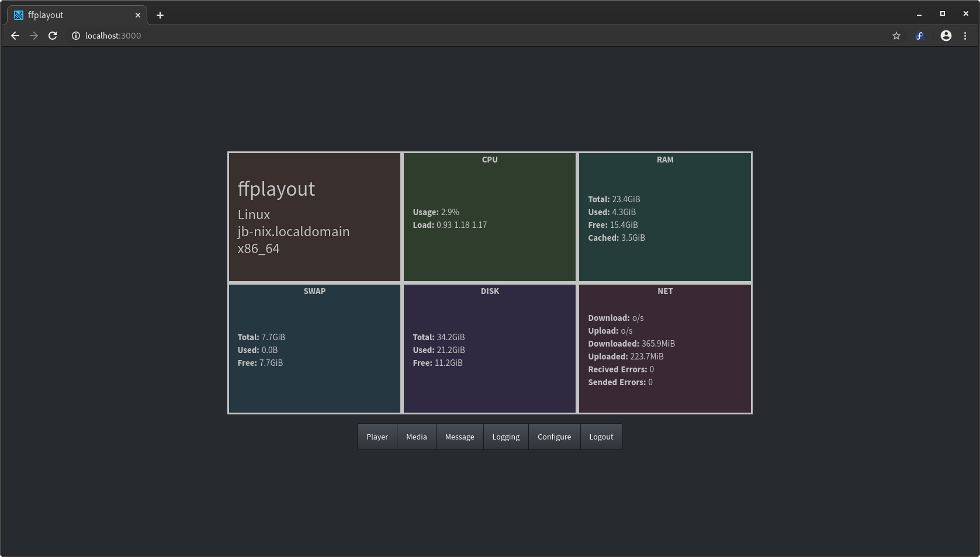The width and height of the screenshot is (980, 557).
Task: Click the browser forward arrow
Action: [34, 36]
